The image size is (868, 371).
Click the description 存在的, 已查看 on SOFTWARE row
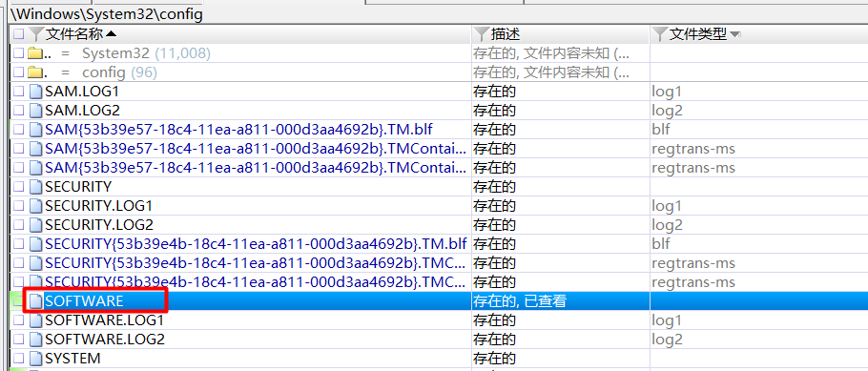pos(520,301)
